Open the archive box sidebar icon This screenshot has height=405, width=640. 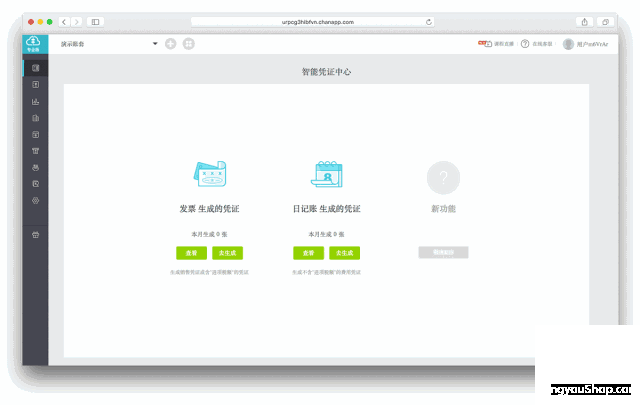click(x=36, y=151)
